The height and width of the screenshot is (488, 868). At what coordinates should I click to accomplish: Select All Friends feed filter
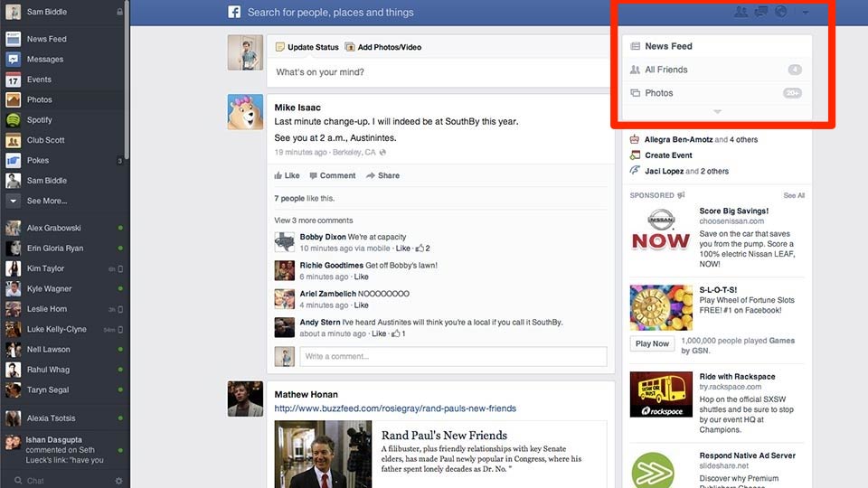tap(666, 70)
